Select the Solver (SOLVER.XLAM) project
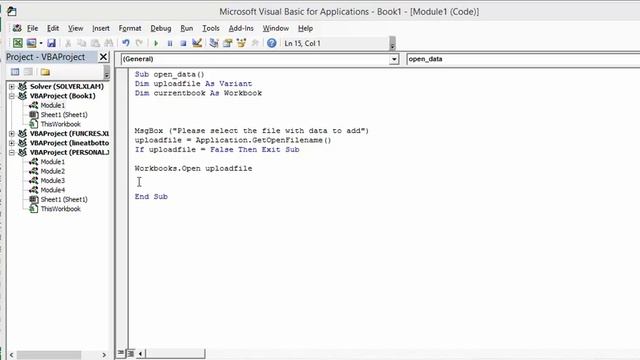 click(x=67, y=87)
